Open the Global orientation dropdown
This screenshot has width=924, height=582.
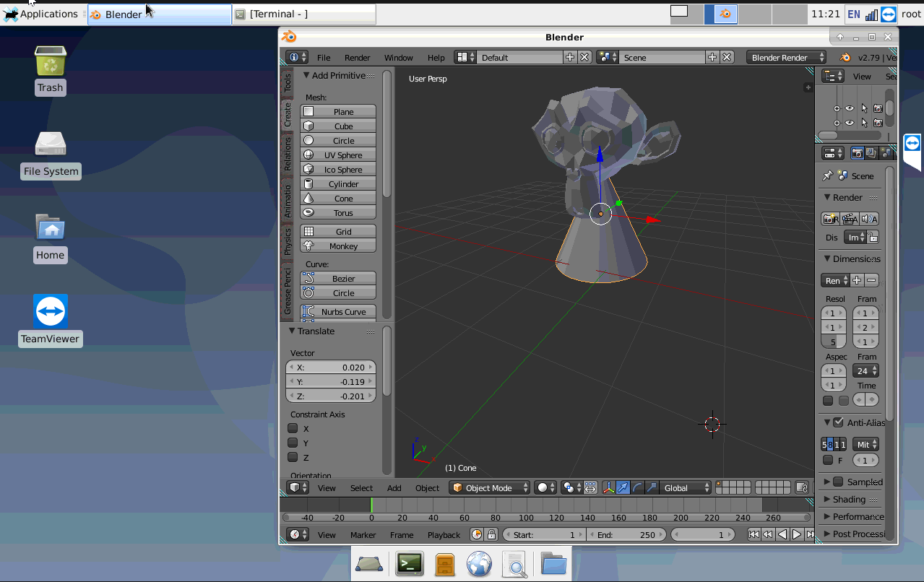685,488
